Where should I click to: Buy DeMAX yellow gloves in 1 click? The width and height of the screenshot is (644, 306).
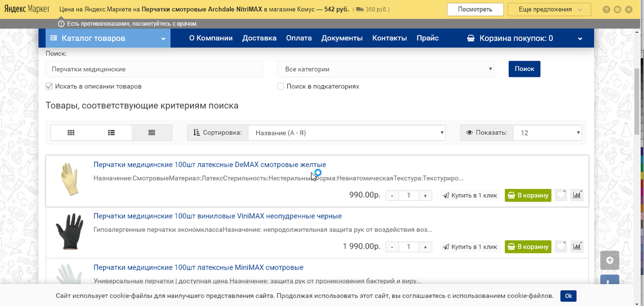pyautogui.click(x=470, y=195)
